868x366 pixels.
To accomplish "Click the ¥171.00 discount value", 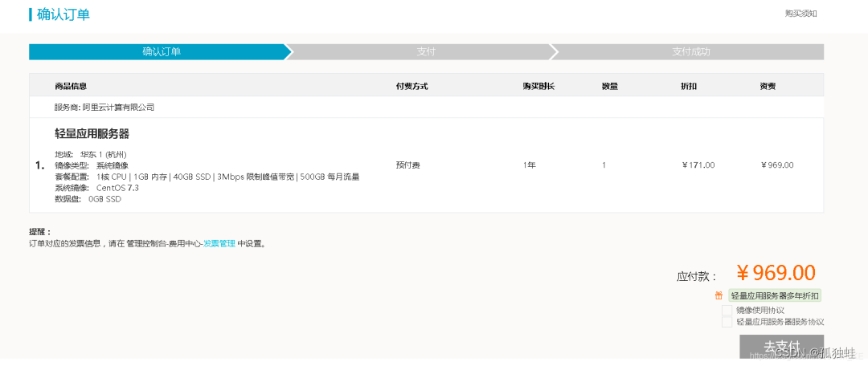I will (x=698, y=165).
